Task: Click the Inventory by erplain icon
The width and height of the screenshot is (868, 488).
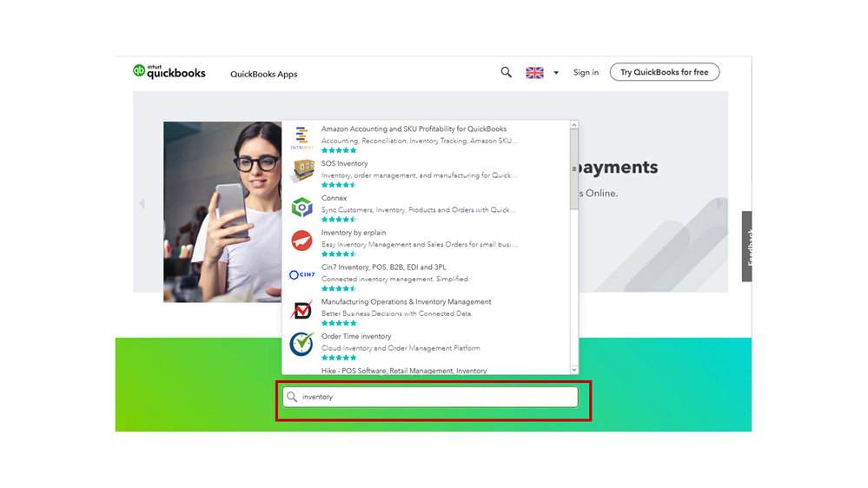Action: coord(301,241)
